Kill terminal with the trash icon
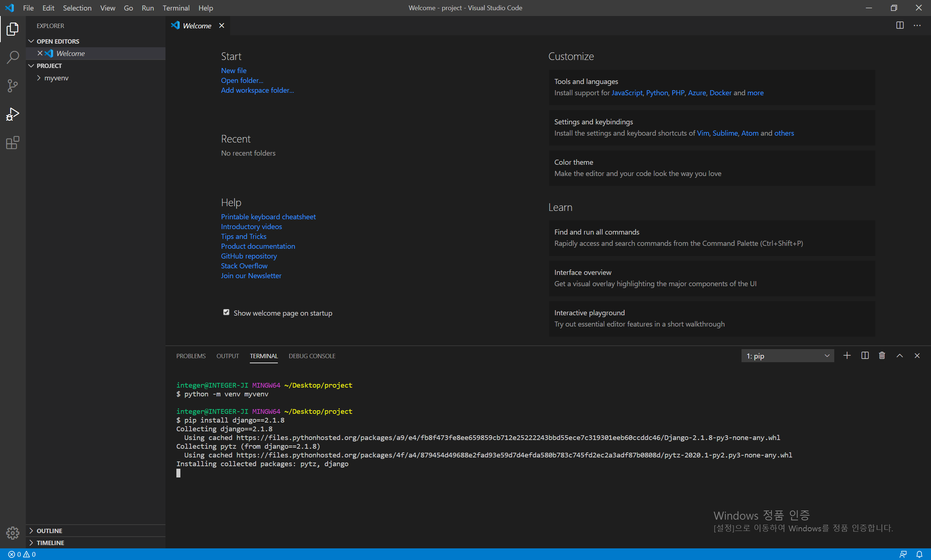 tap(882, 356)
